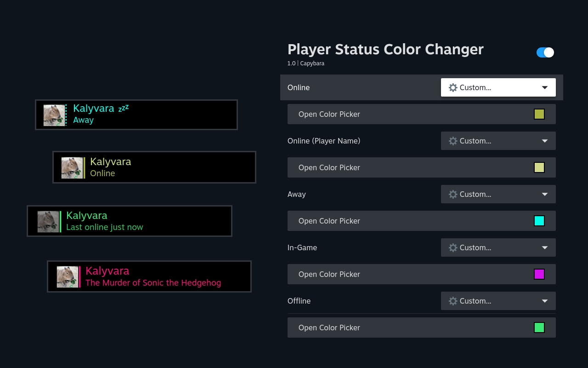Open the Online Custom dropdown

coord(498,87)
